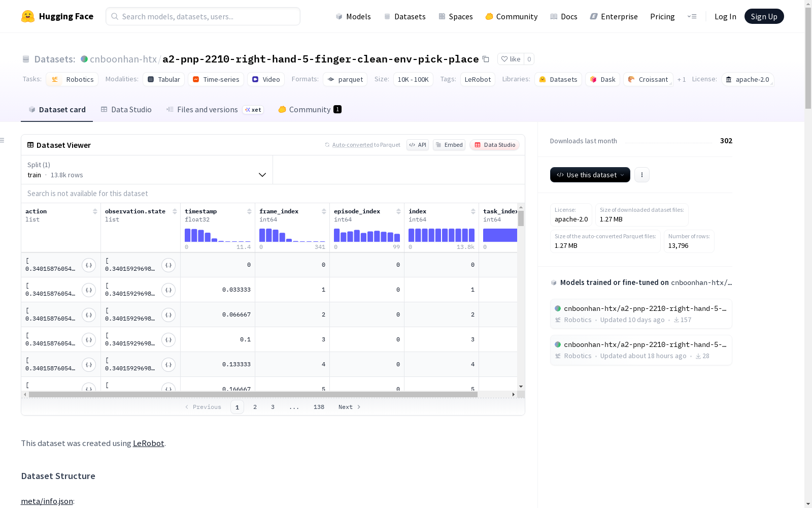
Task: Copy dataset name with the copy icon
Action: click(486, 59)
